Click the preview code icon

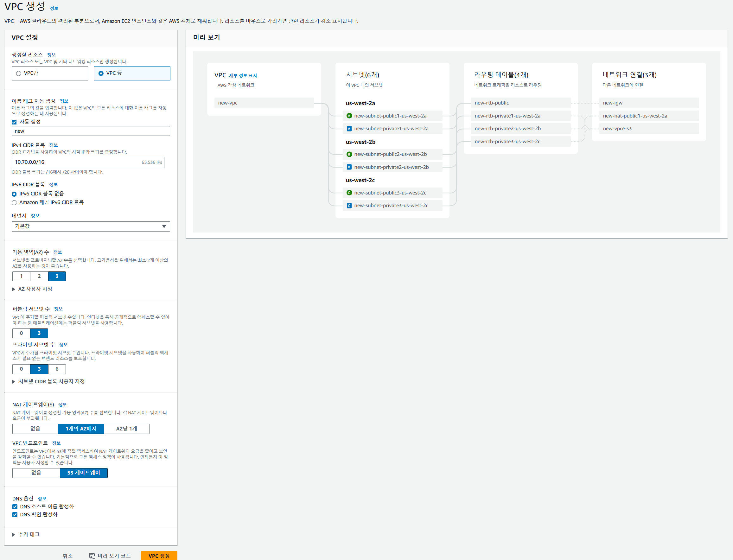[x=92, y=556]
